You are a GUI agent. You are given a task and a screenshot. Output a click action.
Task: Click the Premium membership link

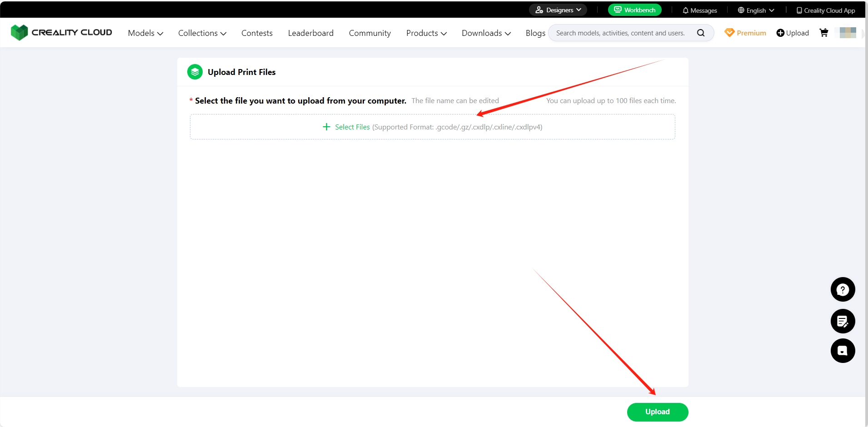[x=745, y=33]
